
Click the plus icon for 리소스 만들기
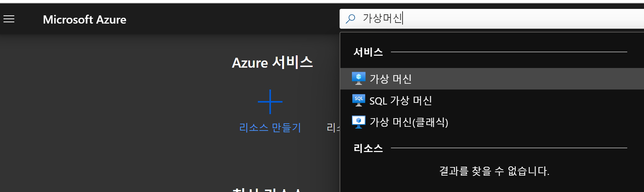(x=270, y=101)
